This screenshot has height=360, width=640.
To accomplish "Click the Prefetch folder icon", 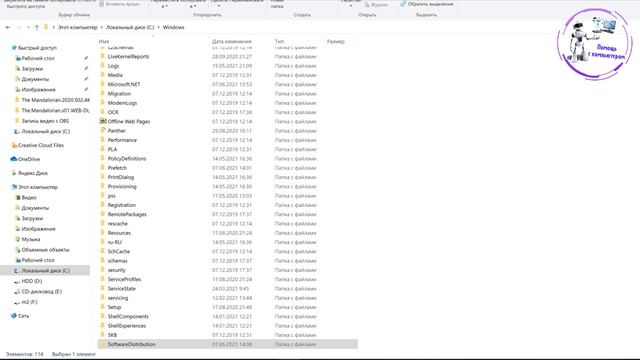I will [103, 168].
